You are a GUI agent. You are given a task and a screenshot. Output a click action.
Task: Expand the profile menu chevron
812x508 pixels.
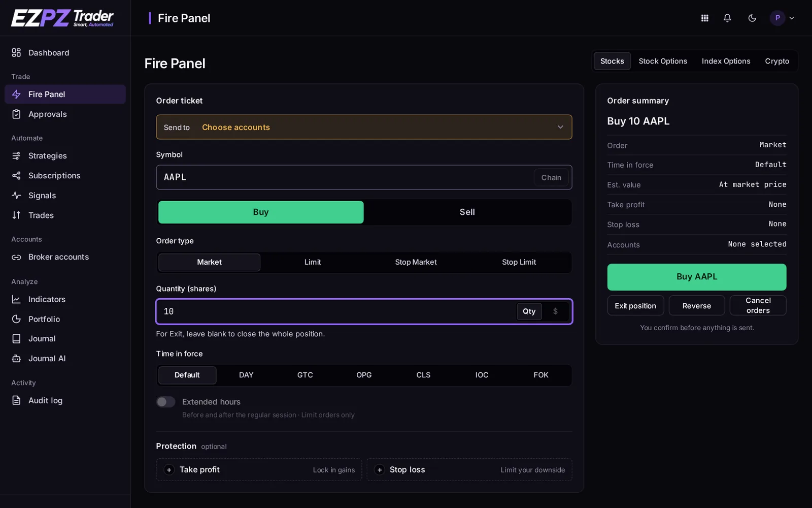(792, 18)
